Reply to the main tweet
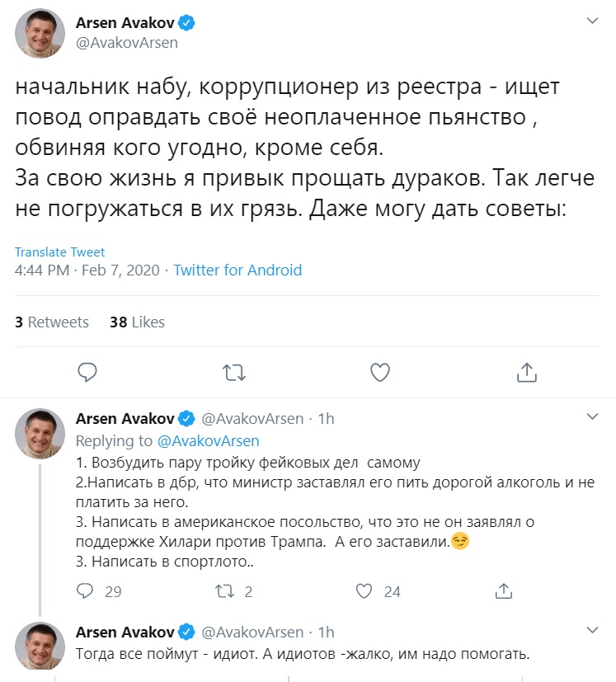Screen dimensions: 616x682 click(x=87, y=373)
